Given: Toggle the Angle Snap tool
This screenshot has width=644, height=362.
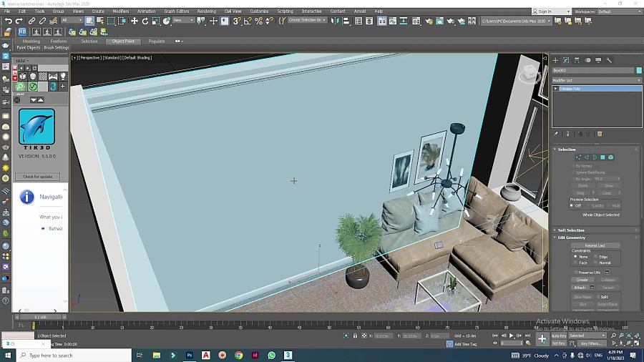Looking at the screenshot, I should (x=248, y=21).
